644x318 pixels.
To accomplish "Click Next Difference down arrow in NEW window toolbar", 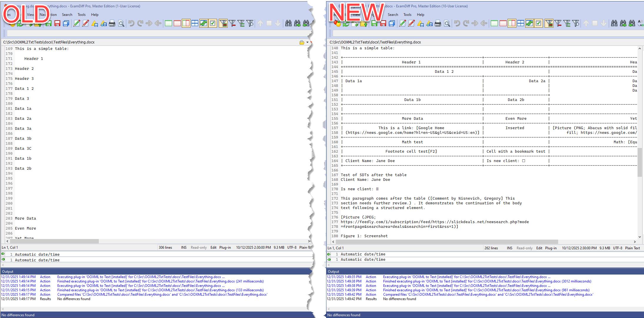I will click(604, 23).
